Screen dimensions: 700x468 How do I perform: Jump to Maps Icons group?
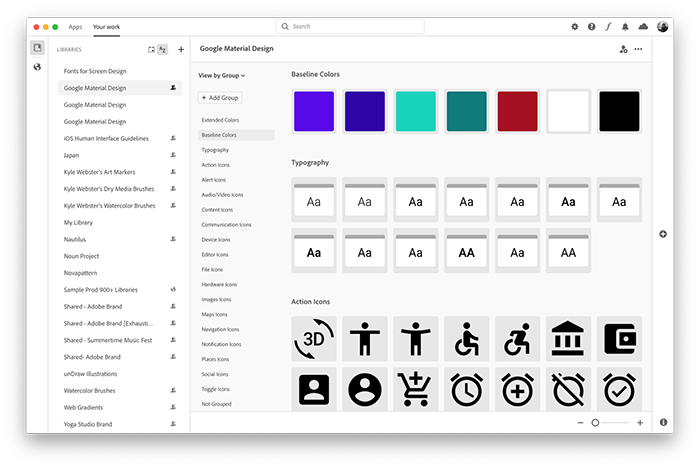[214, 314]
